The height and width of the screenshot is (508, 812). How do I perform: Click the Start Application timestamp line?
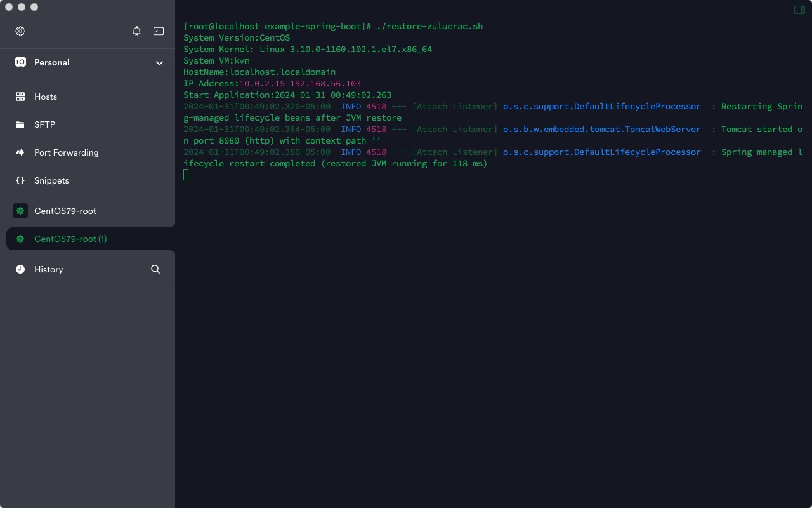pos(287,95)
